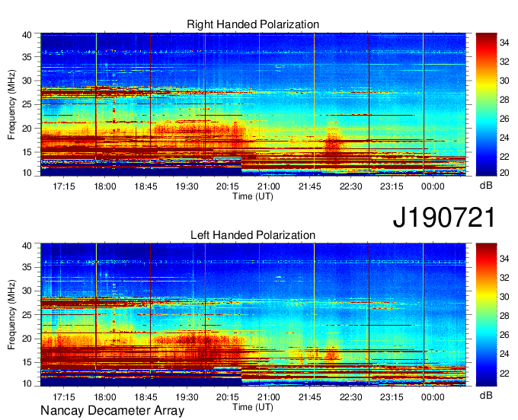Select 19:30 time tick on Right Handed plot
The image size is (518, 420).
click(187, 186)
